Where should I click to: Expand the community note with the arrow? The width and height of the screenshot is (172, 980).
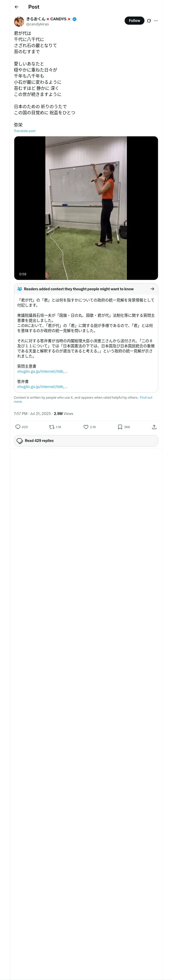(x=152, y=289)
